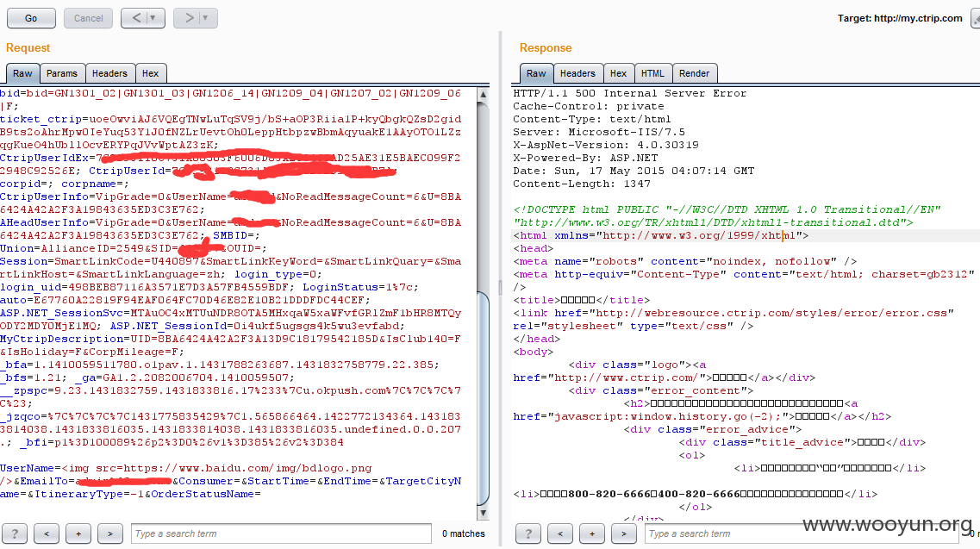
Task: Click the Target: http://my.ctrip.com label
Action: click(x=900, y=18)
